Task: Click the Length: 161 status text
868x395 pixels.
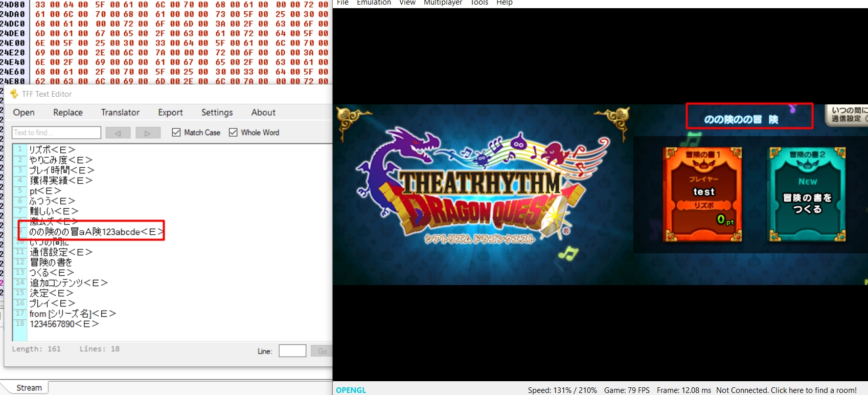Action: pyautogui.click(x=36, y=349)
